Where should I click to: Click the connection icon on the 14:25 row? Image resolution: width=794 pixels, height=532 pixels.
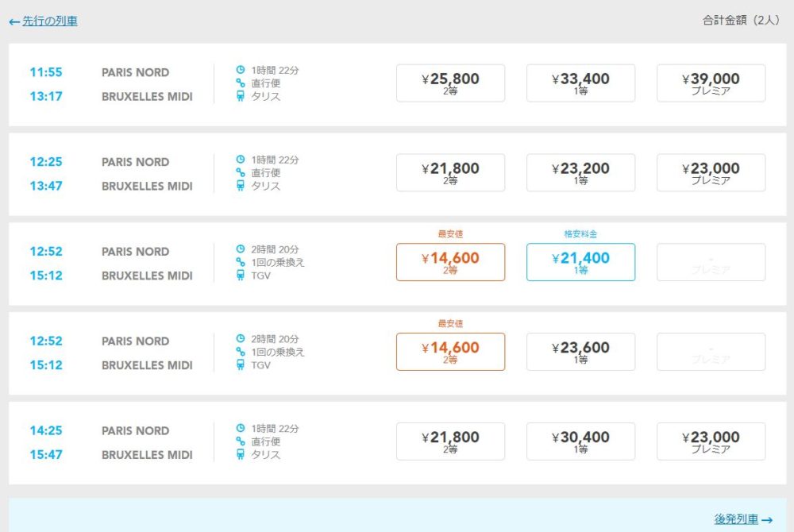(241, 441)
